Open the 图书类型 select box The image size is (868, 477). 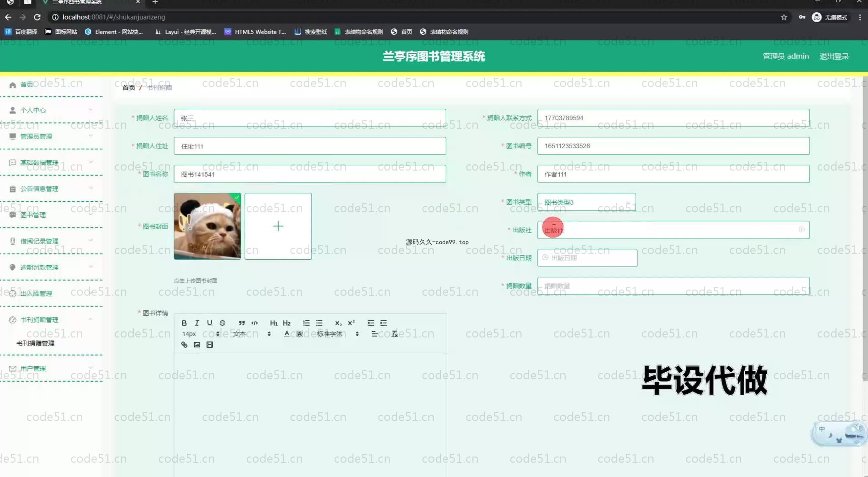(586, 202)
